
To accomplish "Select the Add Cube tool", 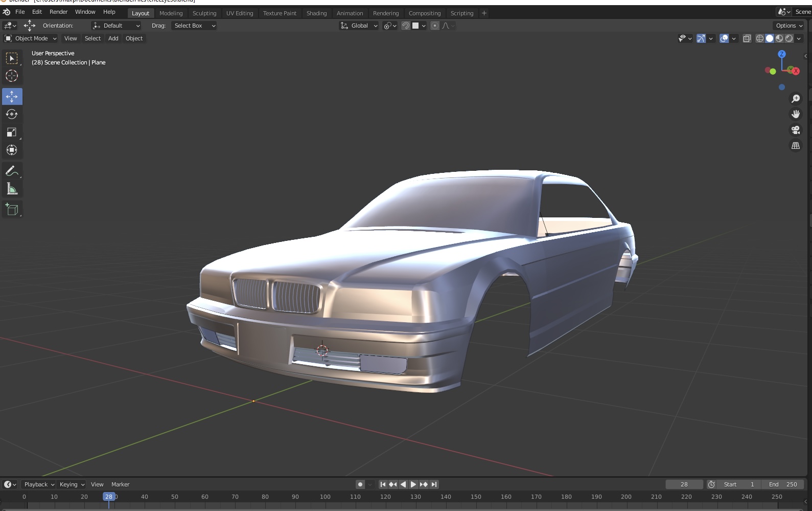I will pyautogui.click(x=12, y=209).
